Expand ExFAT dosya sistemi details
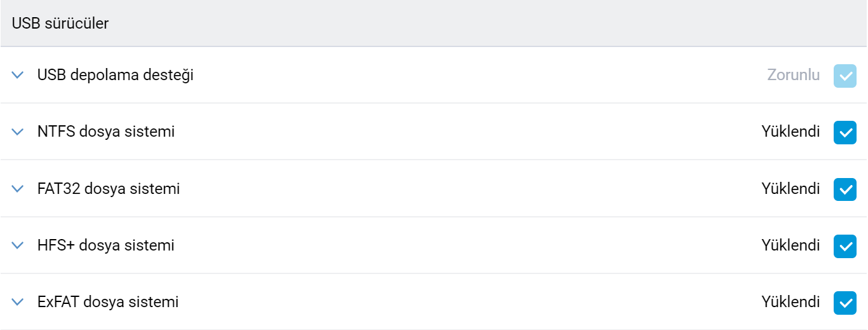The height and width of the screenshot is (330, 868). 18,302
